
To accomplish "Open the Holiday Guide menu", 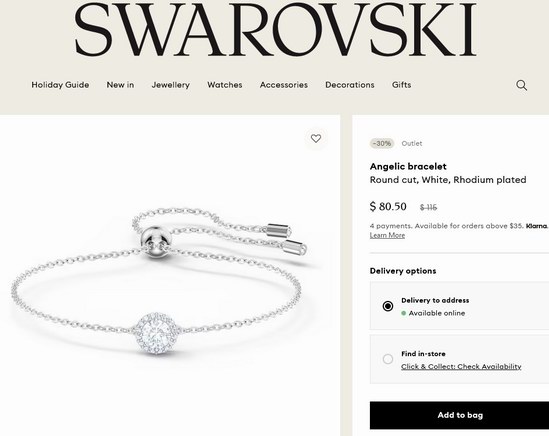I will tap(60, 85).
